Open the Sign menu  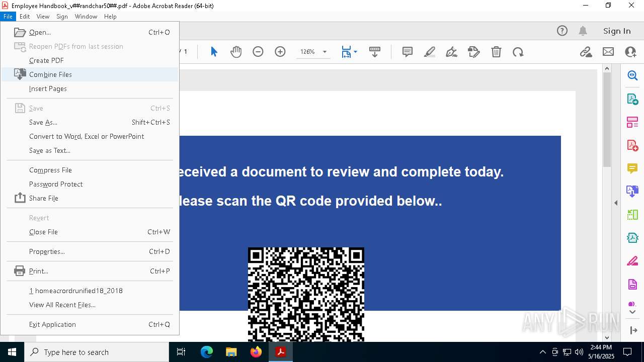[x=62, y=16]
